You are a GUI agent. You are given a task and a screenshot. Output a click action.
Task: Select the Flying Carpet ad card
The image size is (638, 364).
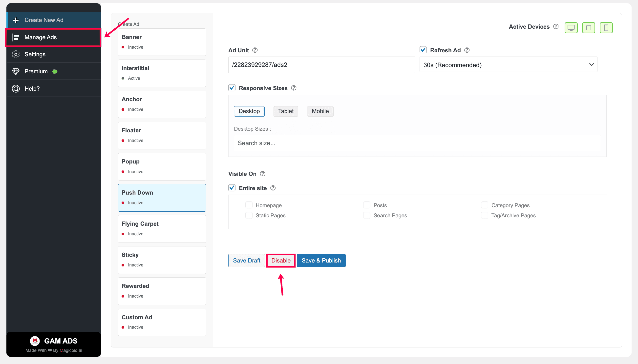click(x=162, y=229)
